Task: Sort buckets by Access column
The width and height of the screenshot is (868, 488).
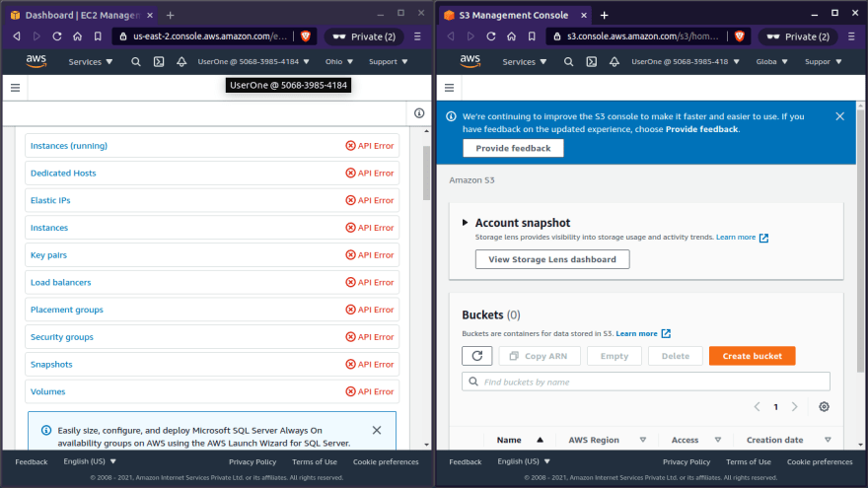Action: pyautogui.click(x=695, y=440)
